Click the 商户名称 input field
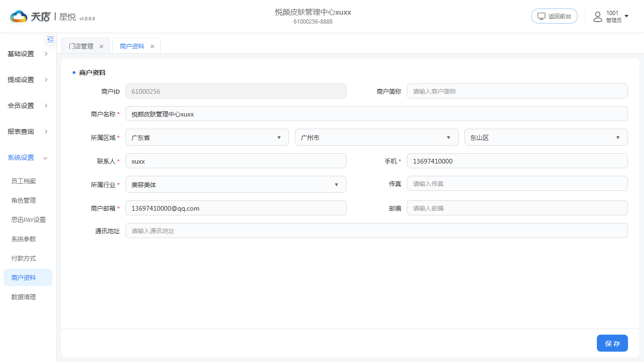Image resolution: width=644 pixels, height=362 pixels. (377, 114)
